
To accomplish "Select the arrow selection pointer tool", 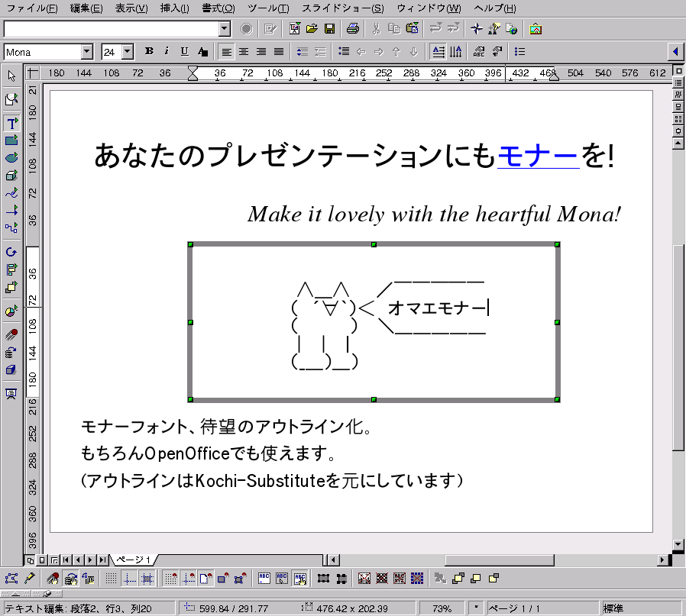I will click(11, 76).
